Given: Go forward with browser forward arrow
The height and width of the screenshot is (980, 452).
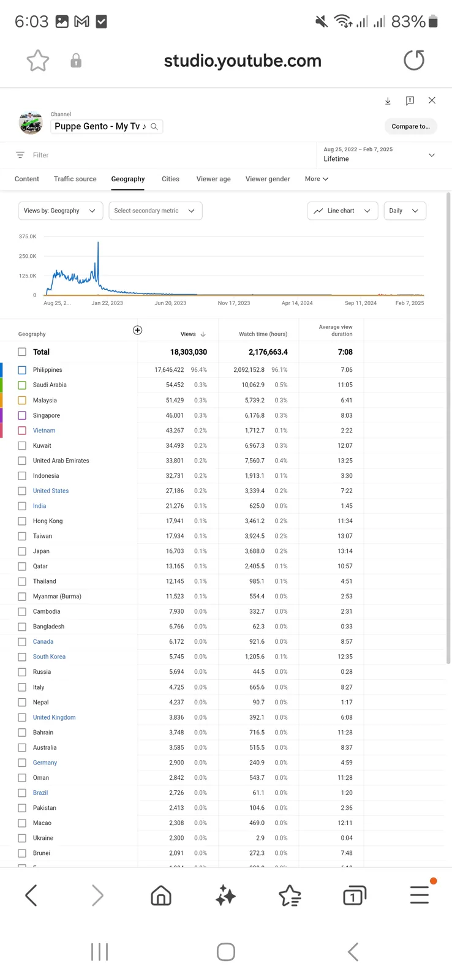Looking at the screenshot, I should click(x=97, y=895).
